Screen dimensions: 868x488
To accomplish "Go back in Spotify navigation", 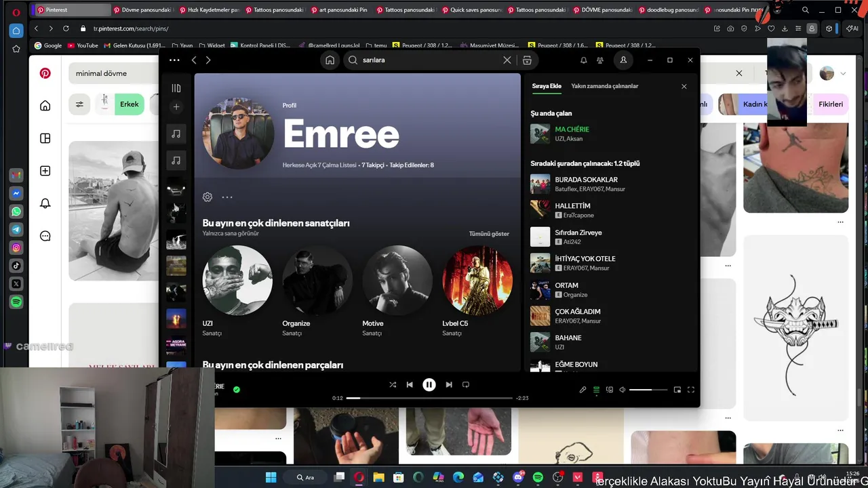I will tap(194, 60).
